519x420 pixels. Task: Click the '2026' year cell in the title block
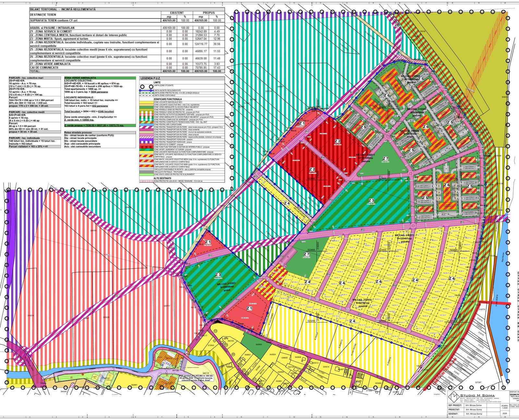pyautogui.click(x=505, y=414)
